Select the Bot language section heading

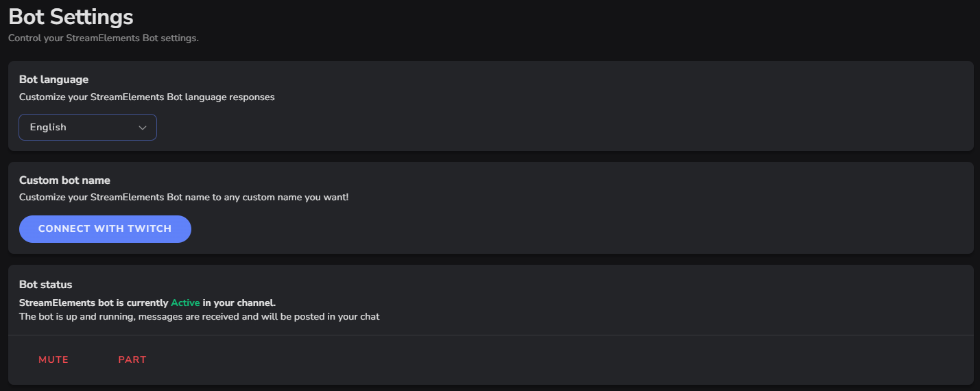(x=53, y=80)
